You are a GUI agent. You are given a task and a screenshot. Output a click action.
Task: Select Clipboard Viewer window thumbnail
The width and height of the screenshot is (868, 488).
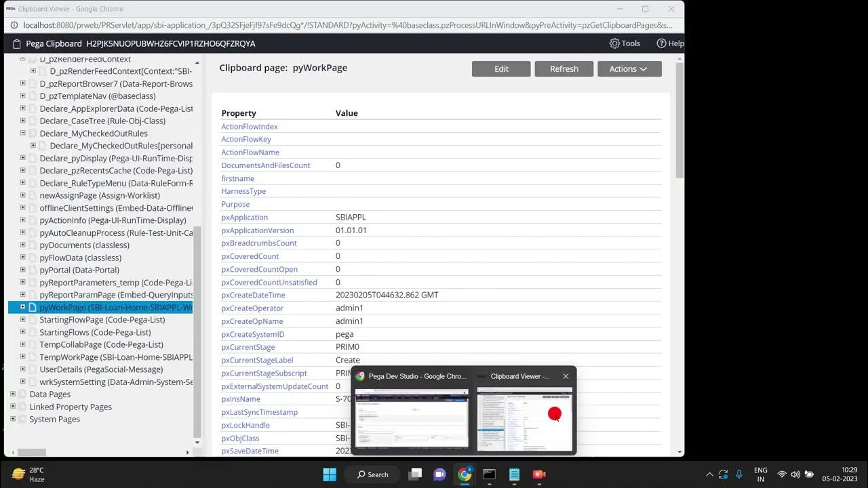pos(525,419)
